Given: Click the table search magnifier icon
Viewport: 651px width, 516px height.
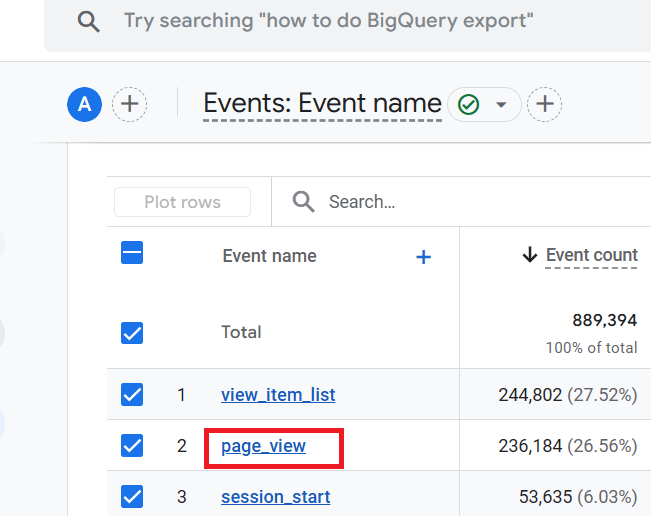Looking at the screenshot, I should pyautogui.click(x=303, y=202).
